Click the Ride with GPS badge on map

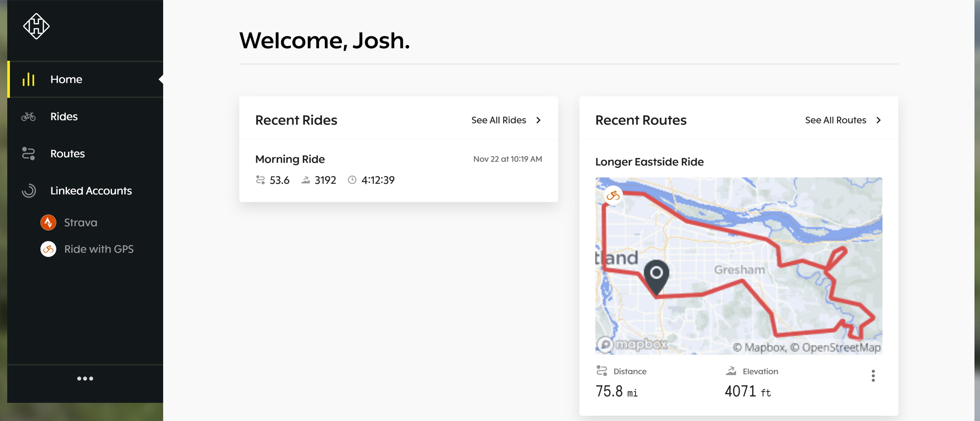[x=613, y=196]
